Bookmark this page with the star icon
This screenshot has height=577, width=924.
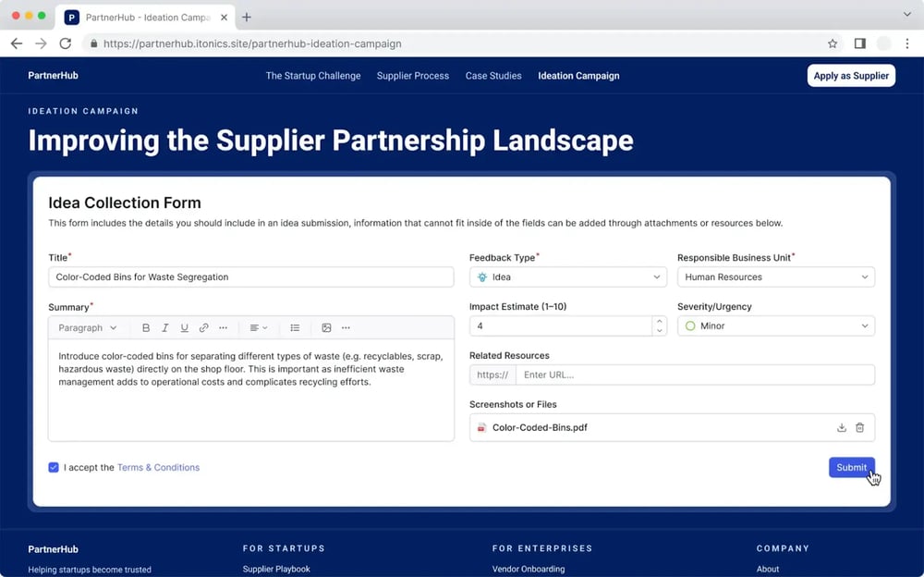pos(833,43)
